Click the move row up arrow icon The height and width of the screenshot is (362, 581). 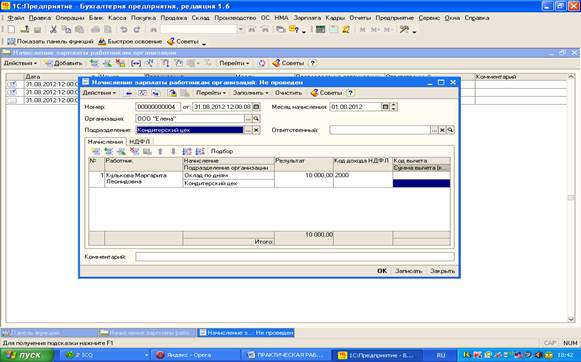(160, 151)
